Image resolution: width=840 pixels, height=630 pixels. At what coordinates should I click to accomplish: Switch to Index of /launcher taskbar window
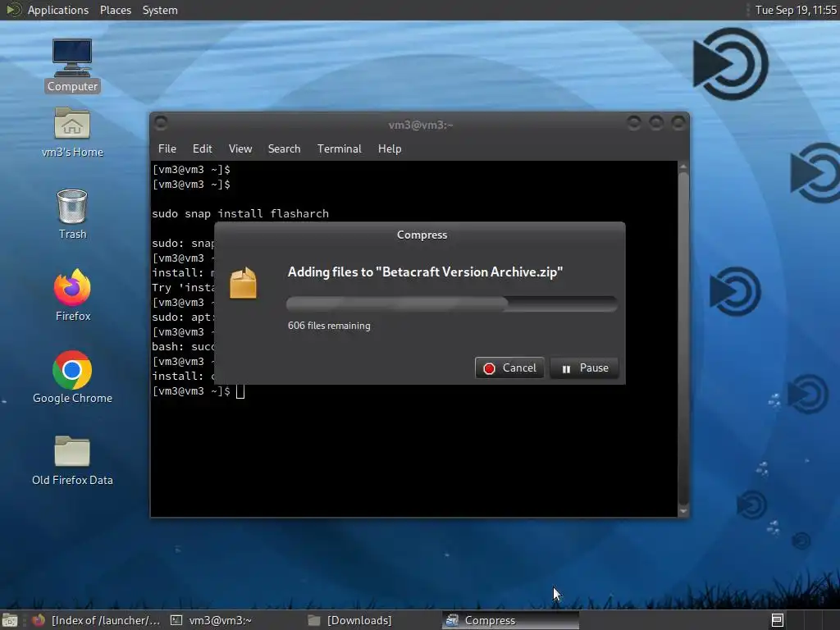tap(97, 620)
